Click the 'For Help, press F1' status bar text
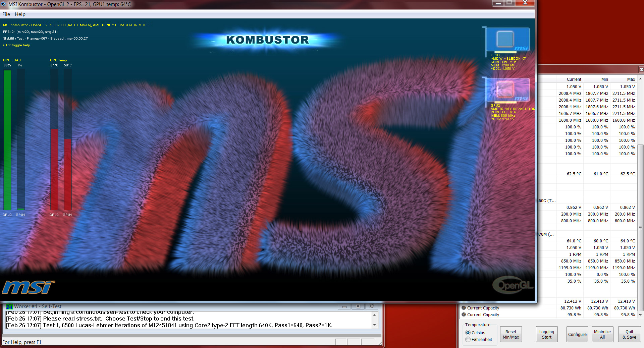This screenshot has height=348, width=644. tap(22, 342)
